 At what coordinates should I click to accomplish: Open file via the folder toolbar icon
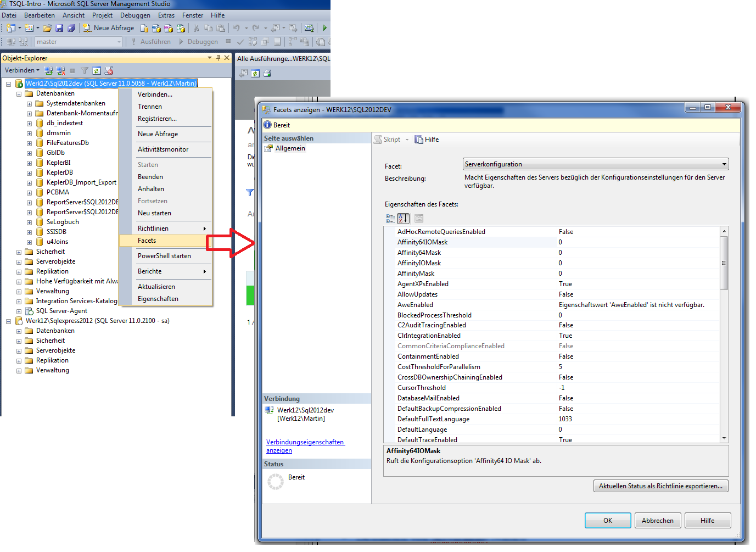click(x=47, y=28)
